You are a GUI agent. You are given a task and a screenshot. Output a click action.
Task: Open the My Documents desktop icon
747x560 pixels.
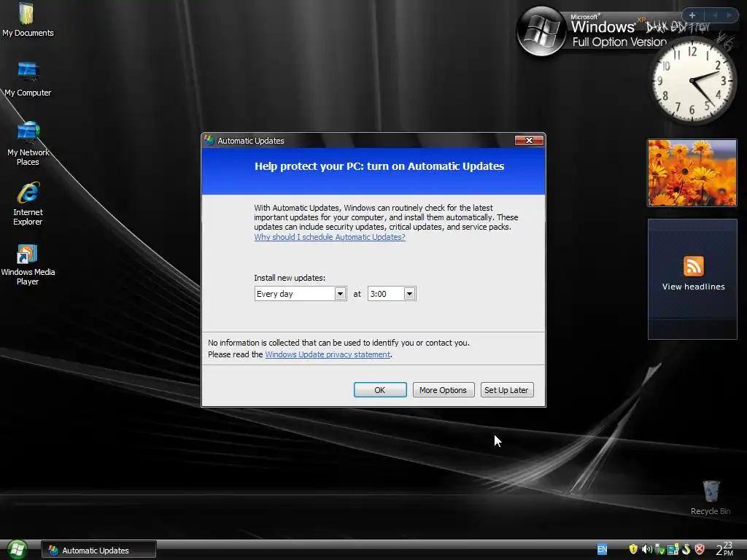point(28,20)
